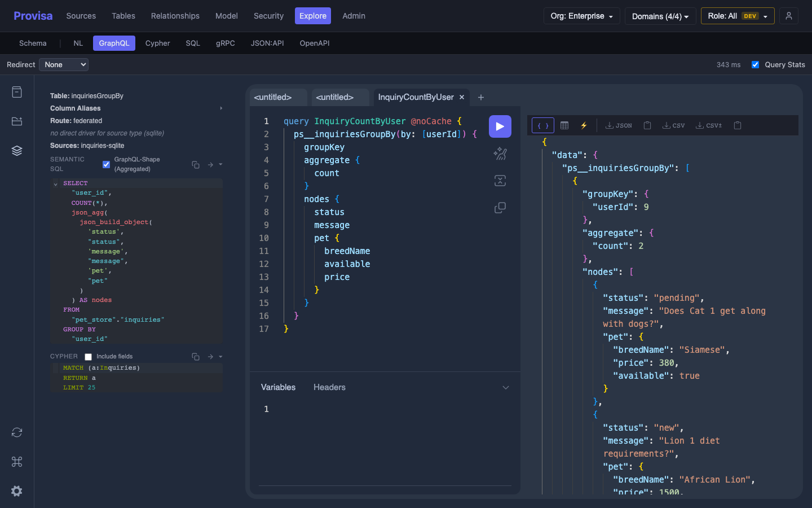Copy CSV results with the last clipboard icon
812x508 pixels.
tap(738, 125)
